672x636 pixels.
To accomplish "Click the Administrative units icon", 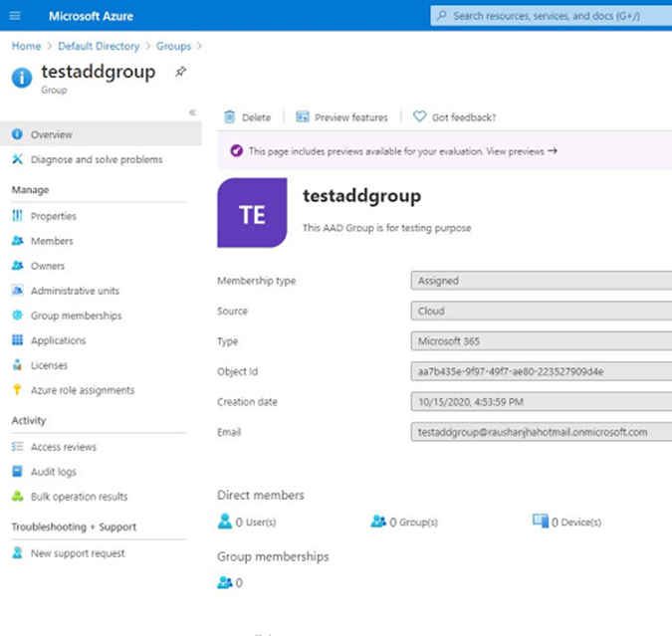I will pos(17,291).
